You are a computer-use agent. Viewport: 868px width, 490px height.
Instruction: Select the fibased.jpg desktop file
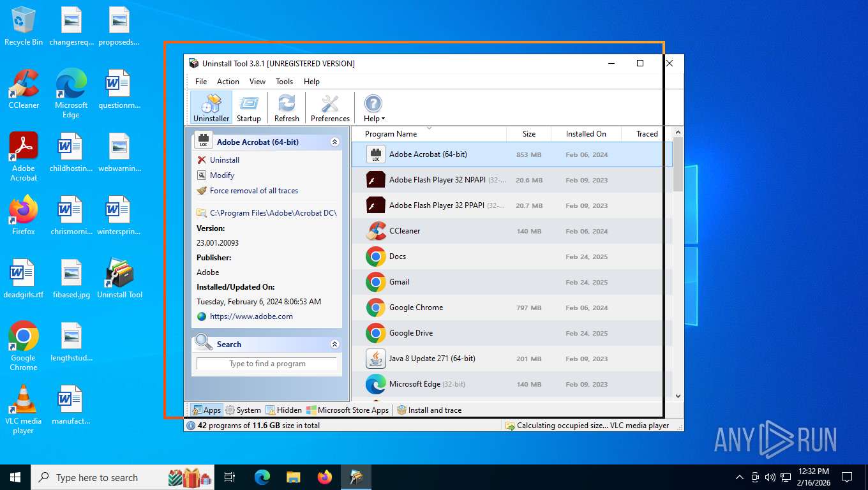tap(71, 279)
